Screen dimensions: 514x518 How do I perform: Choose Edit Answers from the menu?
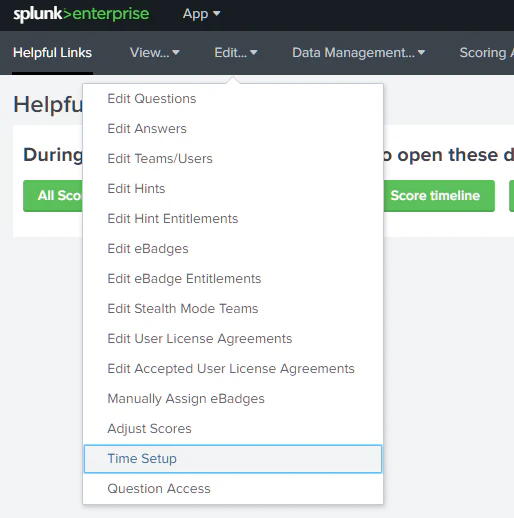coord(233,129)
